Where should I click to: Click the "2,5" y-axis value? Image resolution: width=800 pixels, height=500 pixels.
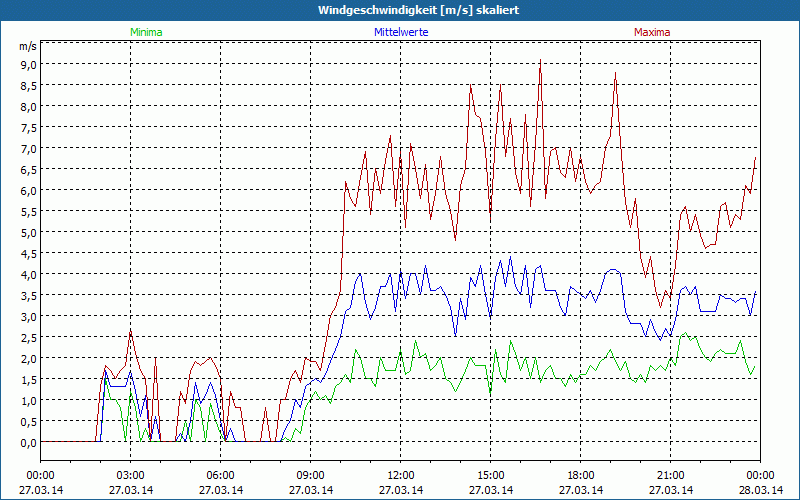tap(29, 338)
